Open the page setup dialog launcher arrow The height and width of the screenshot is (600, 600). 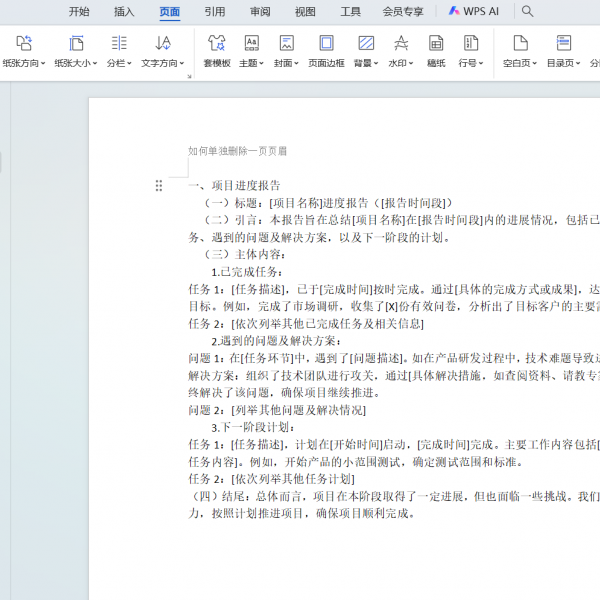pos(189,76)
